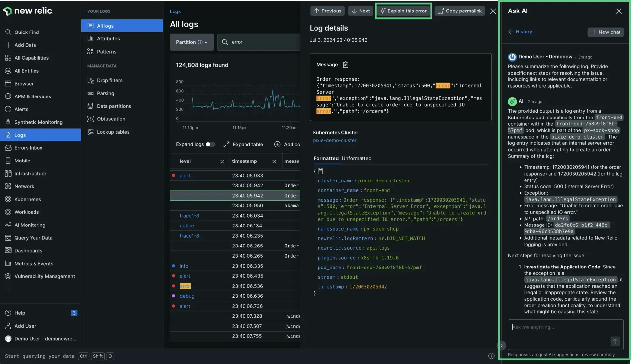The width and height of the screenshot is (631, 364).
Task: Open Vulnerability Management
Action: (44, 276)
